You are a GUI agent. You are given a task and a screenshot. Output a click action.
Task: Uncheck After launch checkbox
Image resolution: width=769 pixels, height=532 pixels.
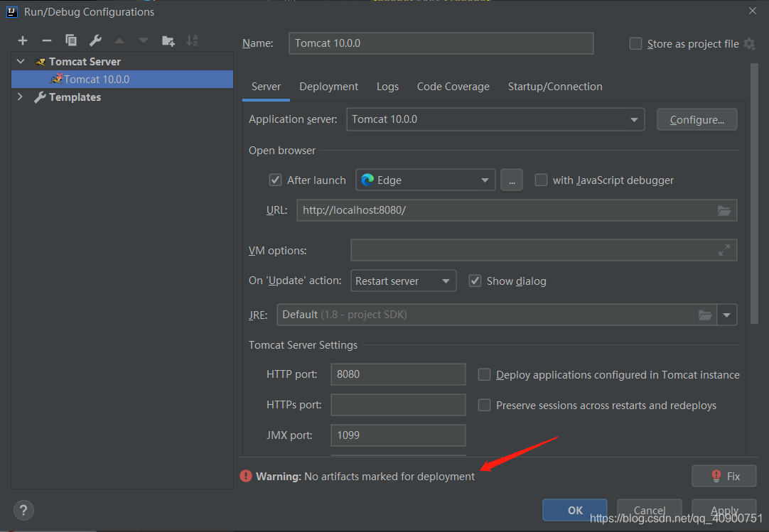pos(275,180)
